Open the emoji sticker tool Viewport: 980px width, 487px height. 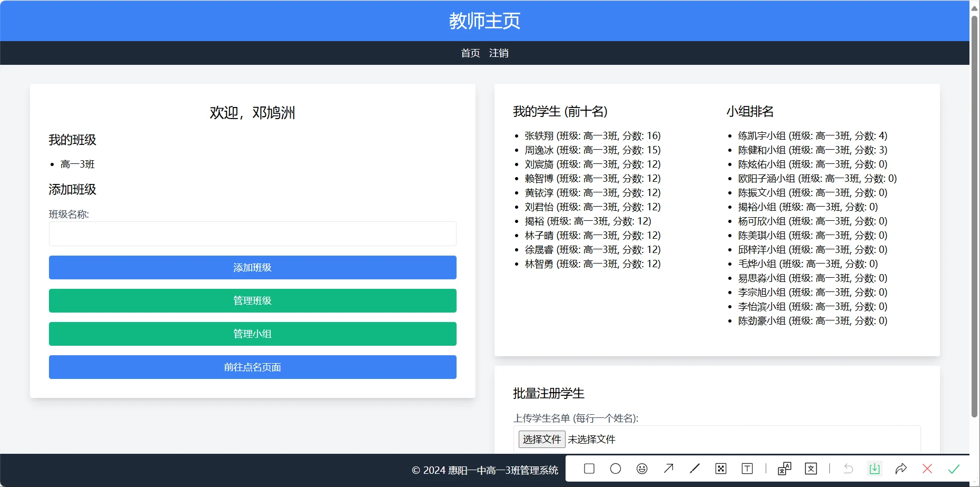642,469
